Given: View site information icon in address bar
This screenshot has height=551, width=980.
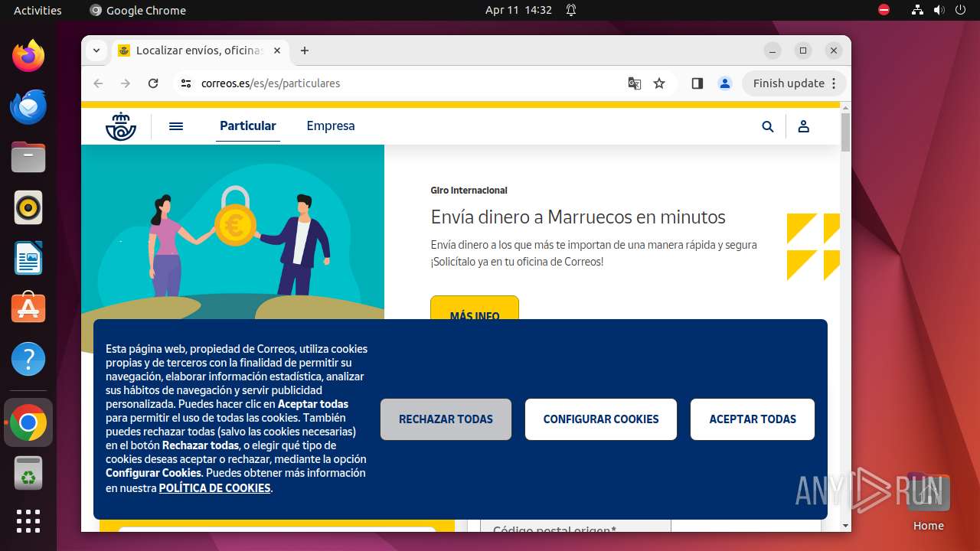Looking at the screenshot, I should pyautogui.click(x=186, y=83).
